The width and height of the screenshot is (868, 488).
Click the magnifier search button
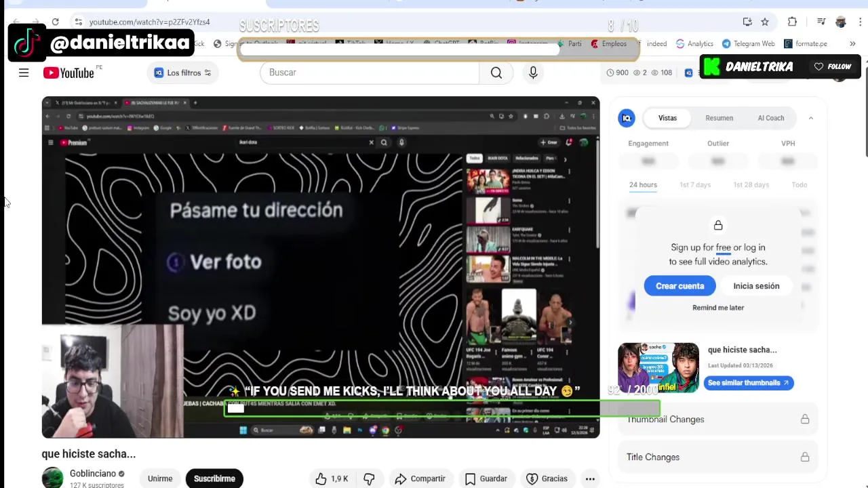click(496, 73)
